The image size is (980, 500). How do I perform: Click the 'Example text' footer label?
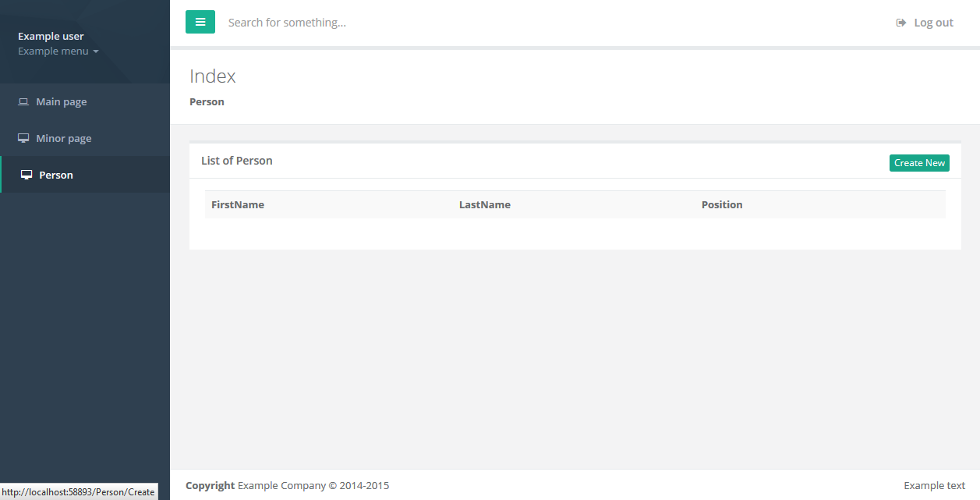934,486
